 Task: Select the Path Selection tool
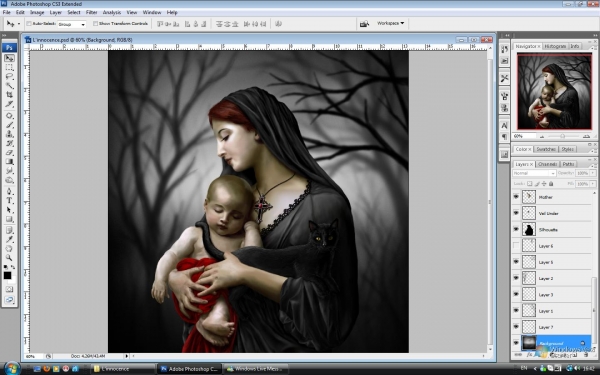coord(9,210)
